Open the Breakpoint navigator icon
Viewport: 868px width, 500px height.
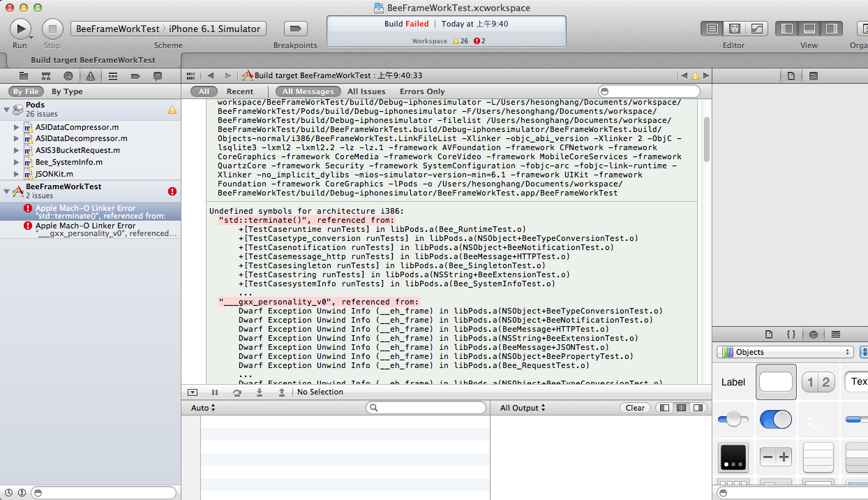point(135,75)
